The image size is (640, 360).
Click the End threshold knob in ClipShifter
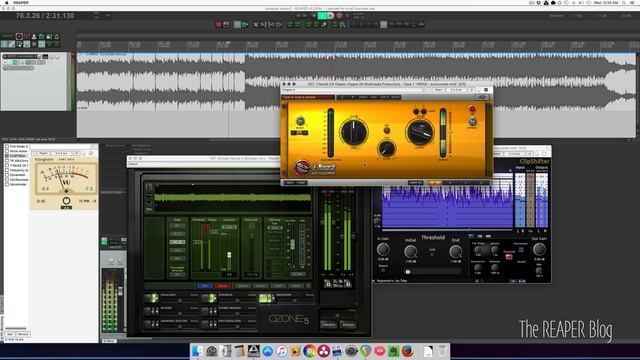click(x=456, y=251)
